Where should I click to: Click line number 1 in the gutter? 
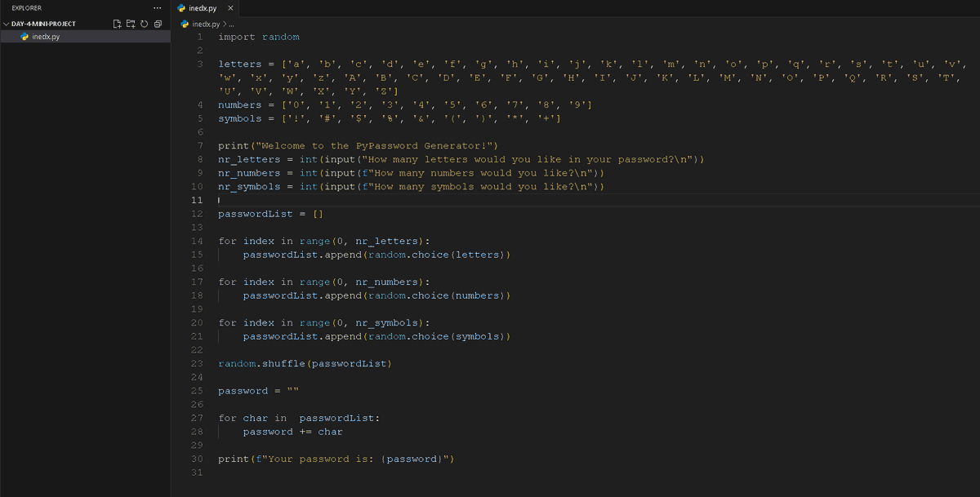pos(199,37)
